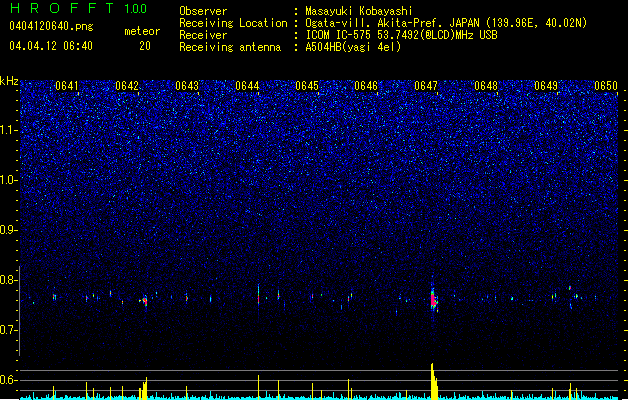Click the 0.6 kHz axis label
629x400 pixels.
(8, 380)
